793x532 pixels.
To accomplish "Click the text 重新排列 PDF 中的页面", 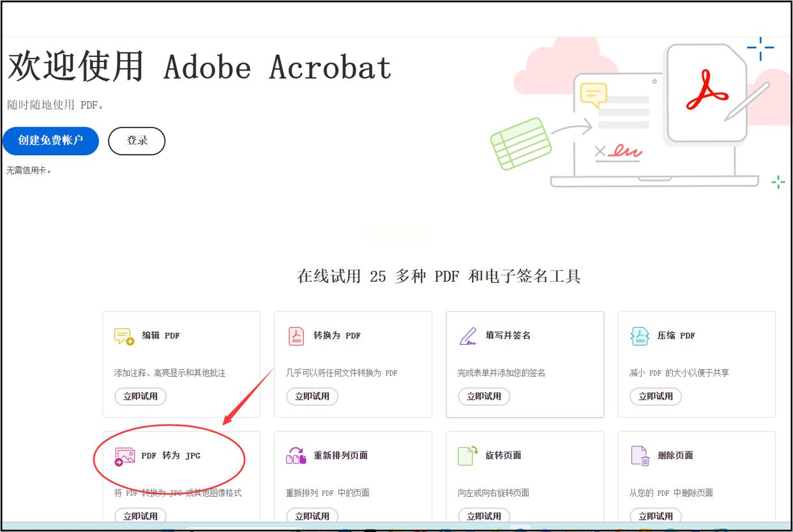I will click(x=329, y=493).
